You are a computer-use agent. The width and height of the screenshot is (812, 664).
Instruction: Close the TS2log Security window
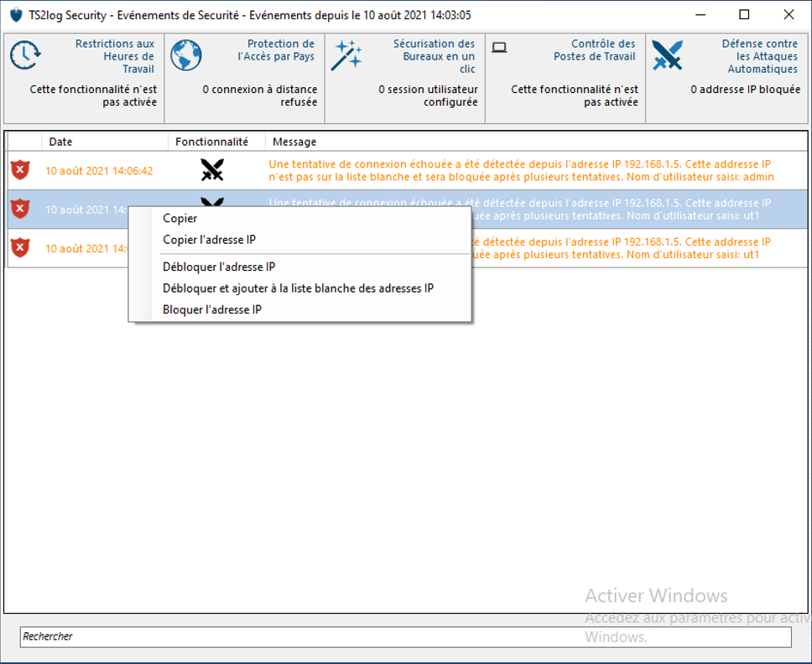pos(789,14)
